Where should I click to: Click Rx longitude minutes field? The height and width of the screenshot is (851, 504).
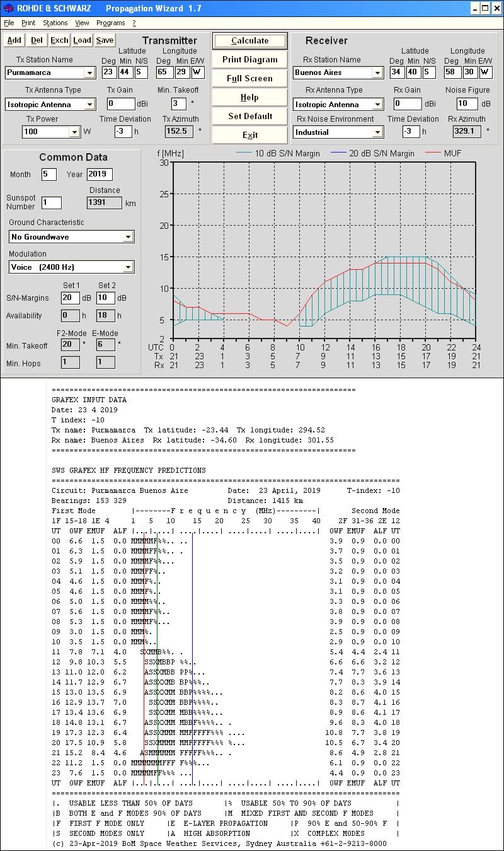coord(471,72)
